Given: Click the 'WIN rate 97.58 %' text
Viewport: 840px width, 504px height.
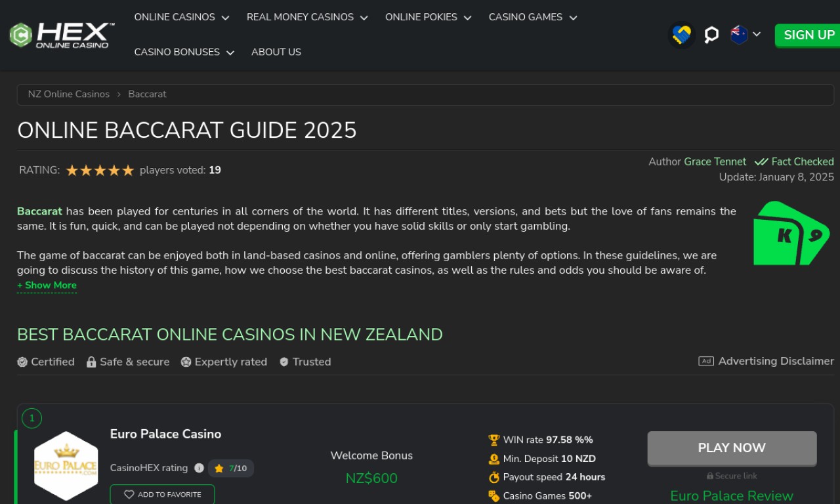Looking at the screenshot, I should pyautogui.click(x=548, y=440).
